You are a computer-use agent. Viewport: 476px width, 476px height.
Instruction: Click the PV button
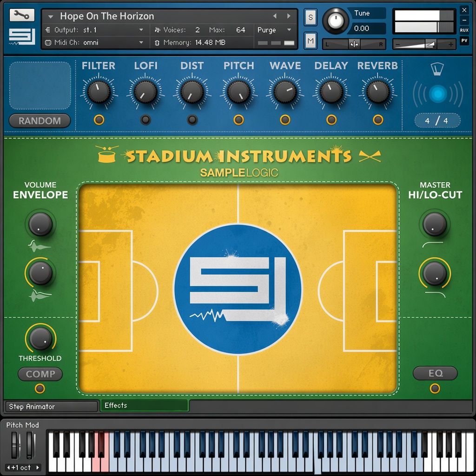464,40
